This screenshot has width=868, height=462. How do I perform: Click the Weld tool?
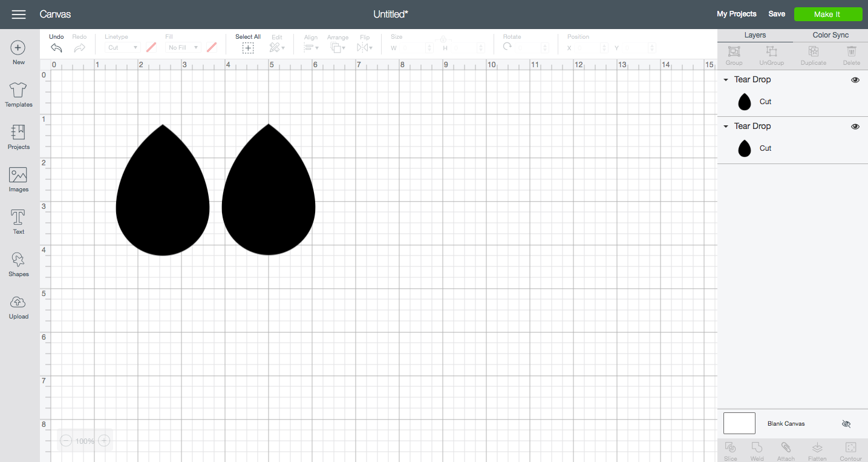point(757,451)
